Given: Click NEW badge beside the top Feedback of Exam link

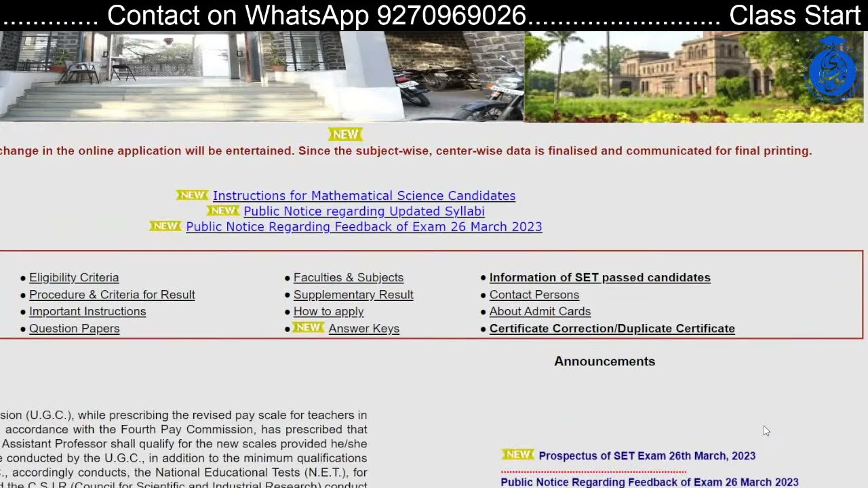Looking at the screenshot, I should pos(165,226).
